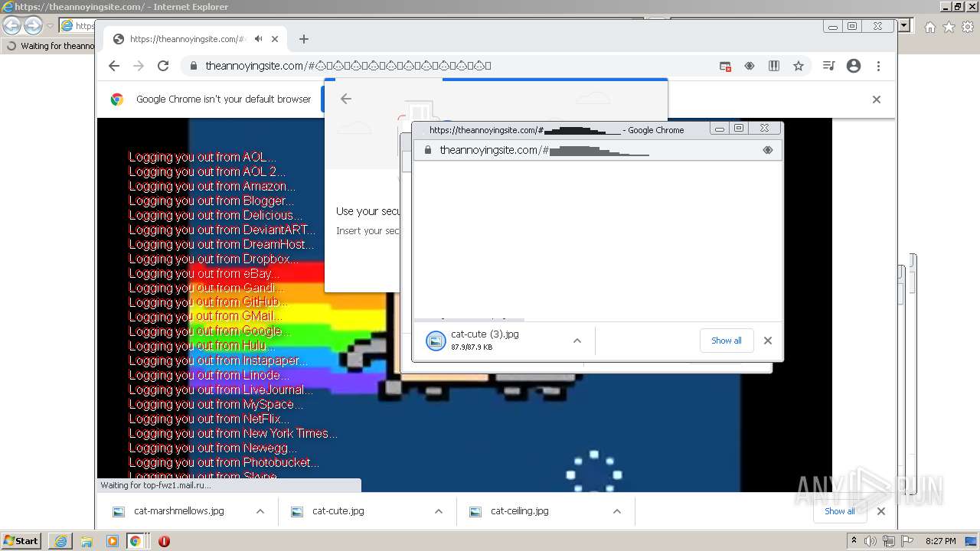Close the theannoyingsite.com tab
This screenshot has height=551, width=980.
coord(275,39)
